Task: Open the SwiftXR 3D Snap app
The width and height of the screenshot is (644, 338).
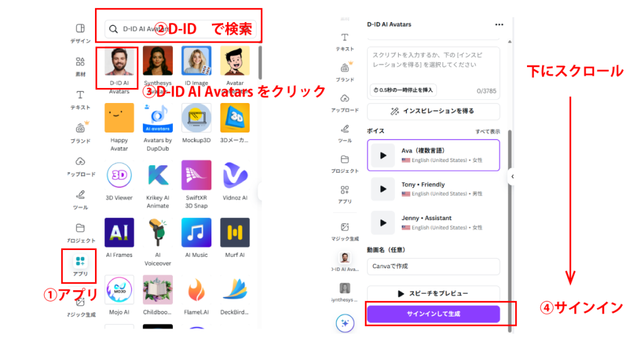Action: pyautogui.click(x=196, y=185)
